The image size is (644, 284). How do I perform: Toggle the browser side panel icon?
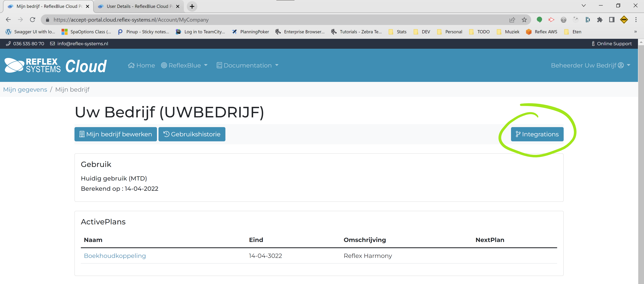coord(611,20)
